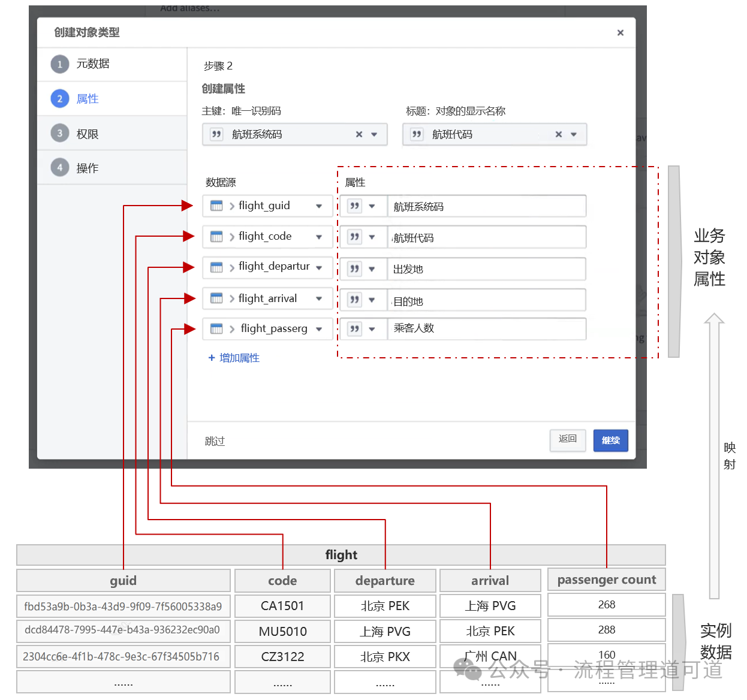Open step 4 操作
747x700 pixels.
pyautogui.click(x=87, y=168)
